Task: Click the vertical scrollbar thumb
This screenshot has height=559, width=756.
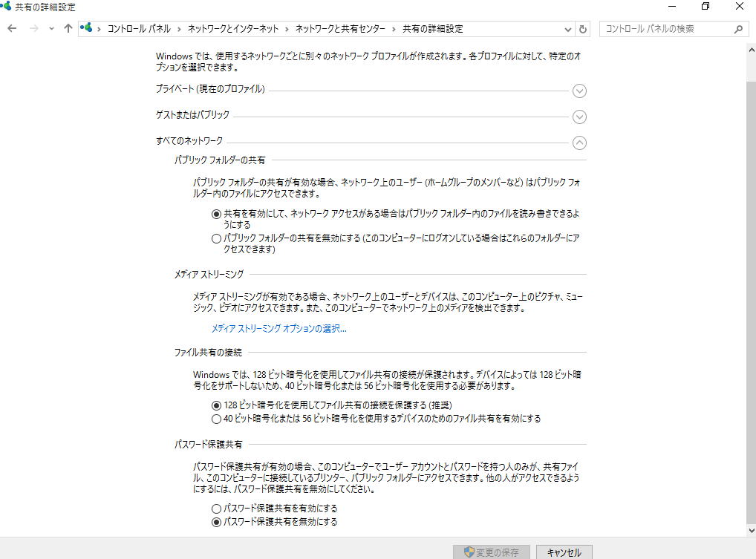Action: click(x=752, y=303)
